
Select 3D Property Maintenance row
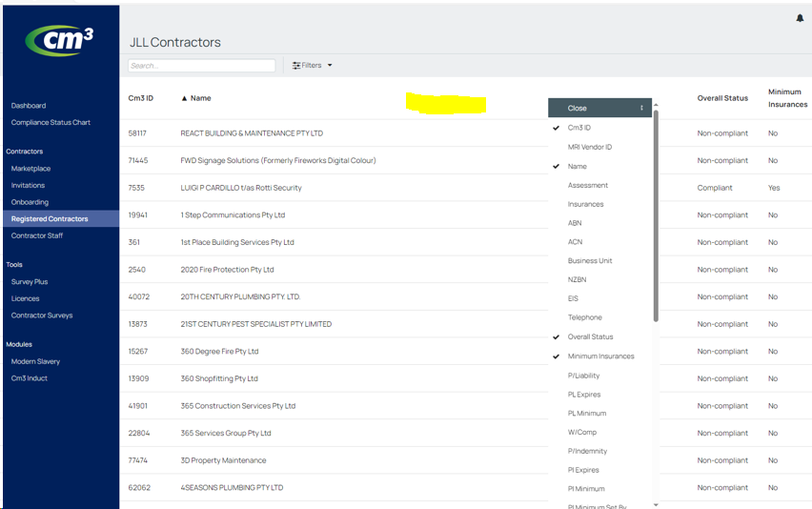click(x=223, y=460)
